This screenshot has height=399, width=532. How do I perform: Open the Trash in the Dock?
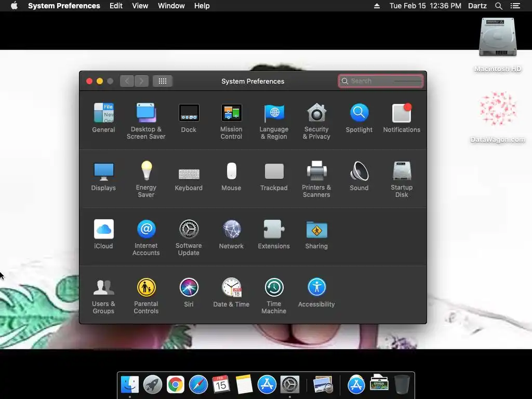pyautogui.click(x=402, y=385)
